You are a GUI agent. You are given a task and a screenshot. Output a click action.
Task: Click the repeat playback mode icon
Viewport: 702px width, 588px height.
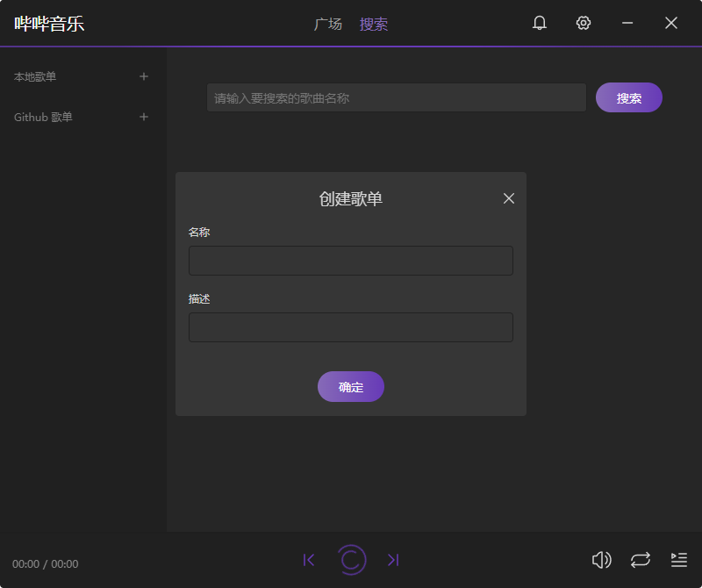click(x=640, y=559)
